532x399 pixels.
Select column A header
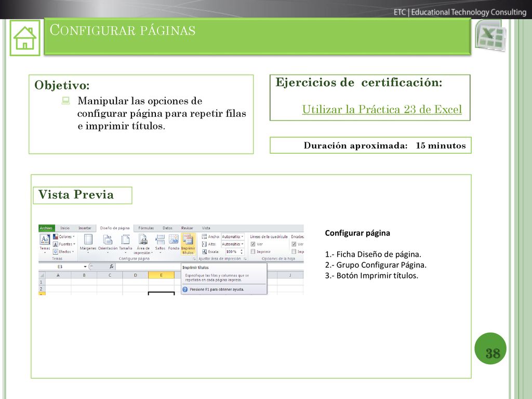pyautogui.click(x=58, y=275)
